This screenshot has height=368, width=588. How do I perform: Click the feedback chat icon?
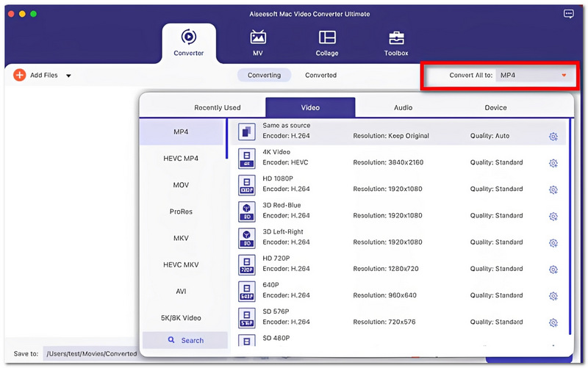click(568, 14)
